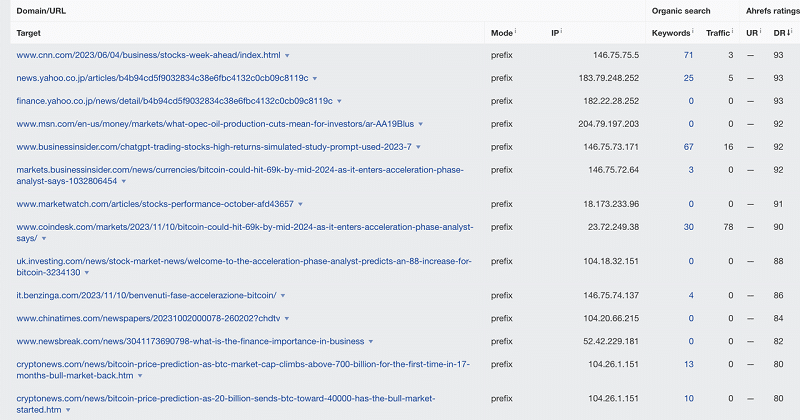Click the IP column header

tap(555, 33)
